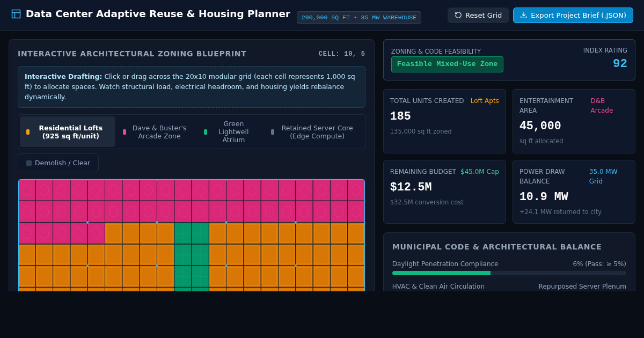Click the Daylight Penetration Compliance progress bar
Viewport: 644px width, 338px height.
point(509,273)
